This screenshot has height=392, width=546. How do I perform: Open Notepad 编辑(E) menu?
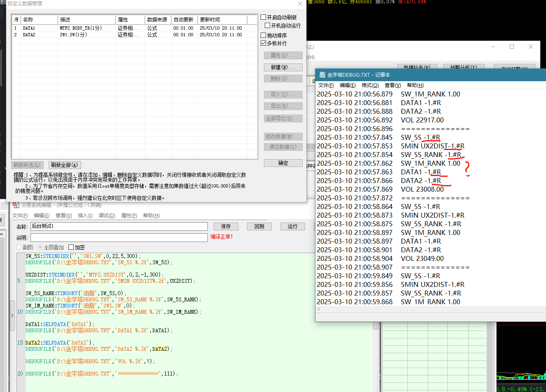coord(348,85)
